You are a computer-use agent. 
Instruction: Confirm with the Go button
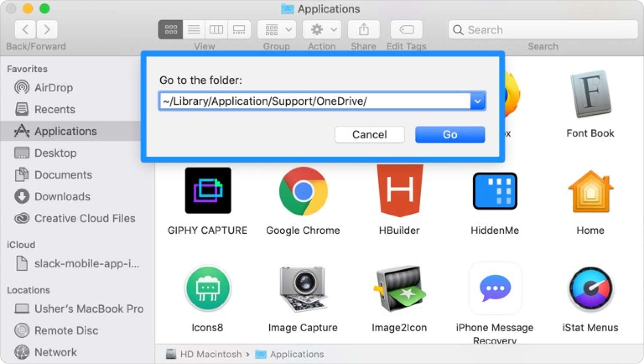pyautogui.click(x=450, y=134)
